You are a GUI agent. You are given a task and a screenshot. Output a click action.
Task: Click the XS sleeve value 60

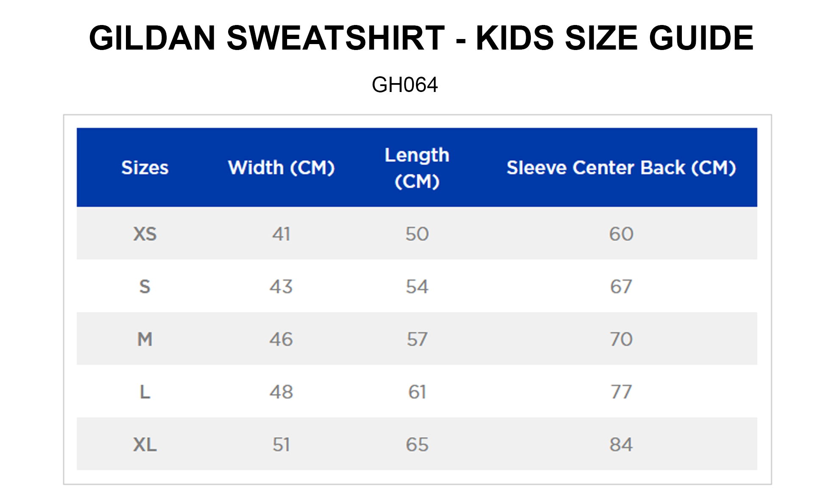coord(621,234)
